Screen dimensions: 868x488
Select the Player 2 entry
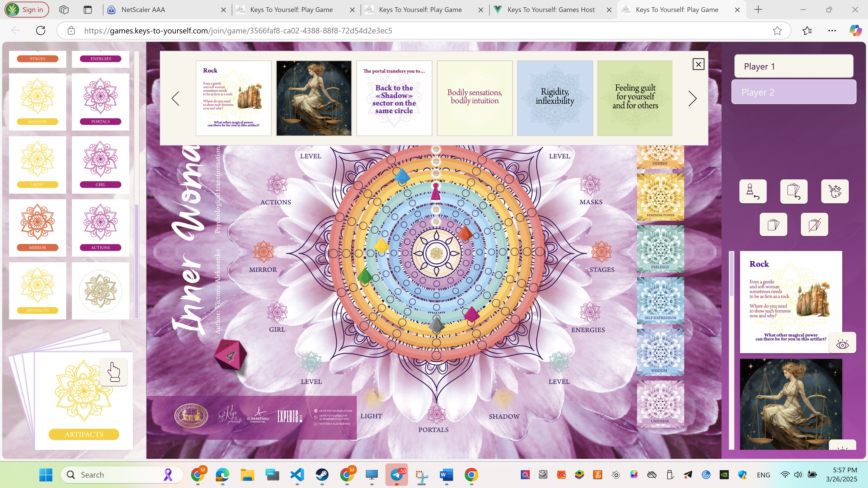794,92
